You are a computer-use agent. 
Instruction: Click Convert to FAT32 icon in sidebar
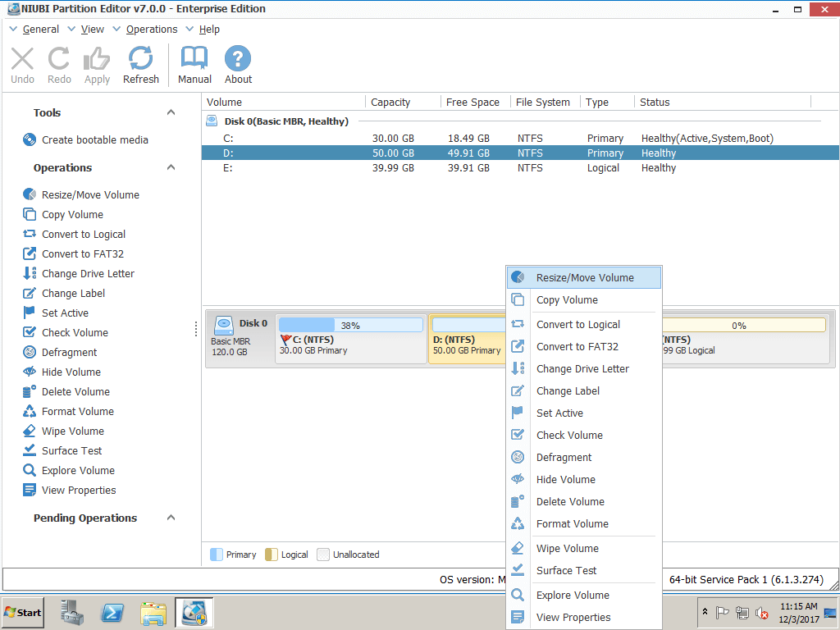pyautogui.click(x=30, y=254)
